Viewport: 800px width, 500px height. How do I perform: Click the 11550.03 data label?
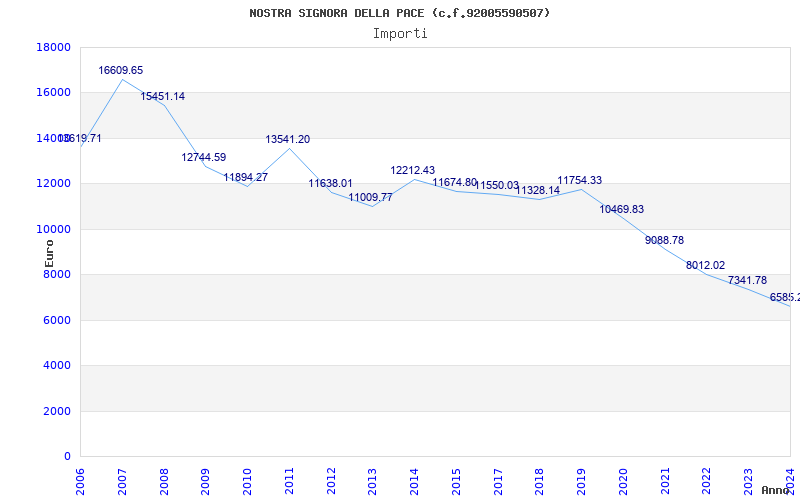[496, 185]
